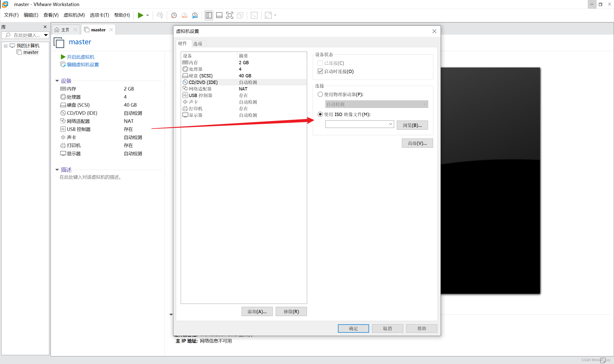The width and height of the screenshot is (614, 364).
Task: Click 高级 button for advanced settings
Action: [x=416, y=143]
